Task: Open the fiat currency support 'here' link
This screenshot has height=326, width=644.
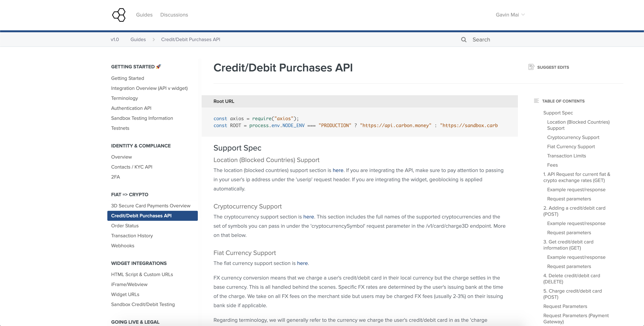Action: 302,263
